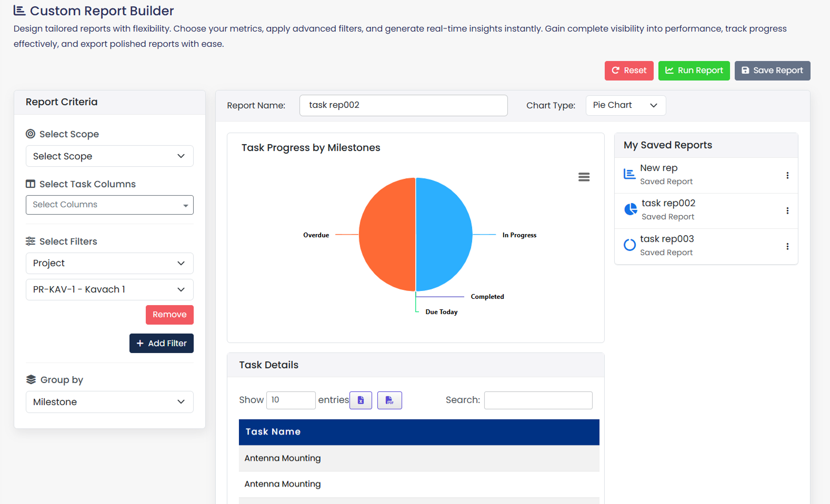Screen dimensions: 830x504
Task: Expand the Select Scope dropdown
Action: point(109,156)
